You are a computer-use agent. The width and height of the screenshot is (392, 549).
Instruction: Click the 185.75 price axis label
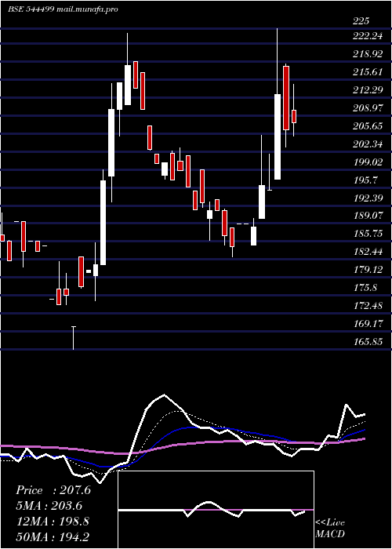click(367, 234)
